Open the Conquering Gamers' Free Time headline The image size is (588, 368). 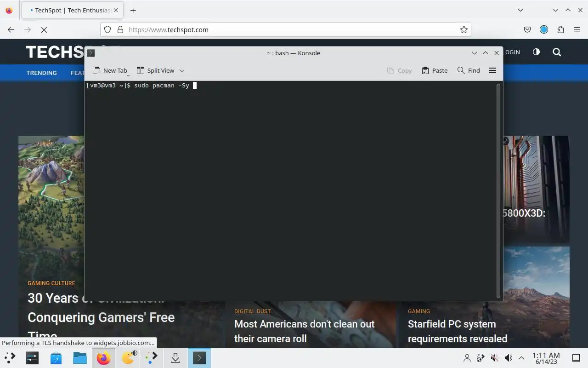pos(101,317)
